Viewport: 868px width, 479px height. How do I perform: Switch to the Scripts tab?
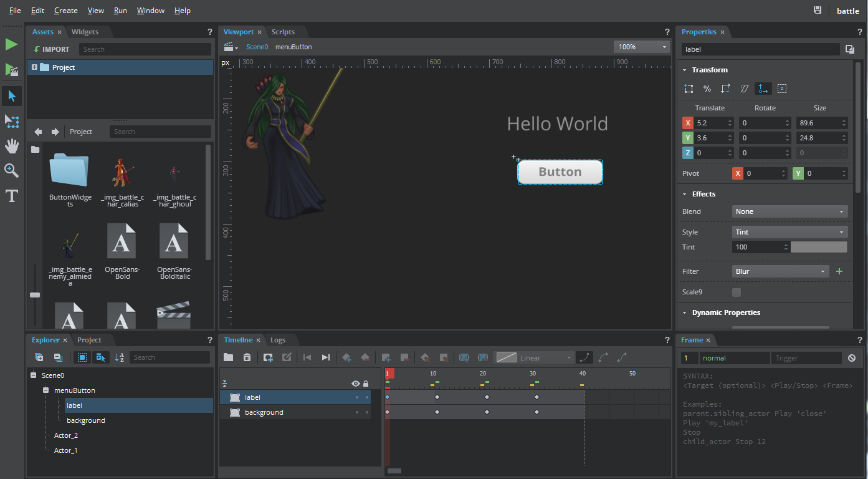pos(283,32)
